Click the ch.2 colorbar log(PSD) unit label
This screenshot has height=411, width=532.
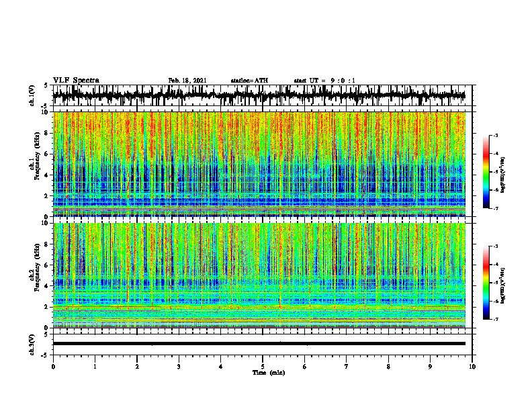pos(503,285)
